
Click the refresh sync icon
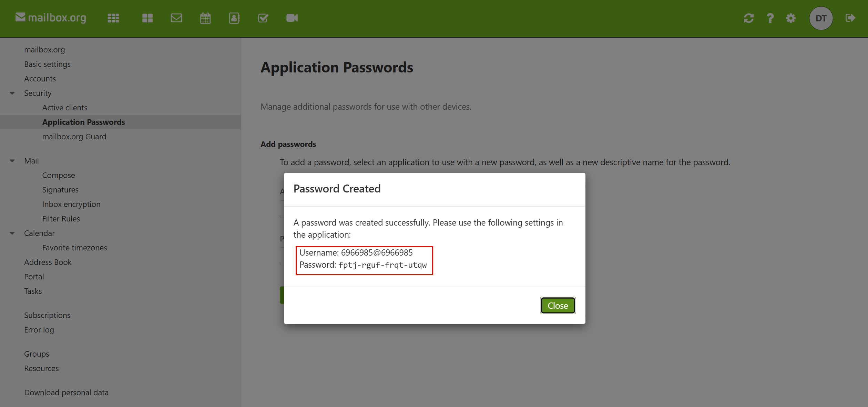click(749, 18)
